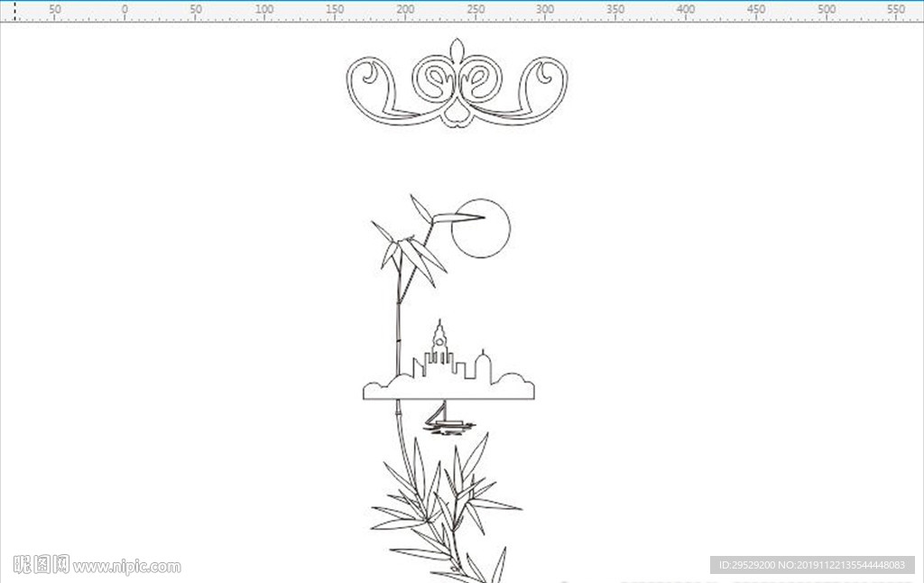The width and height of the screenshot is (924, 583).
Task: Click the 550 mark on horizontal ruler
Action: pyautogui.click(x=895, y=9)
